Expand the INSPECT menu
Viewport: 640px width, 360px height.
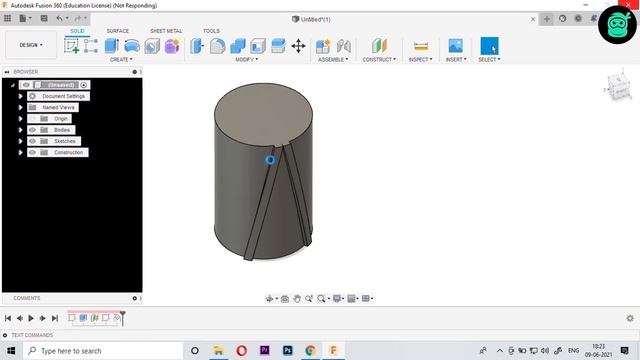[x=420, y=60]
